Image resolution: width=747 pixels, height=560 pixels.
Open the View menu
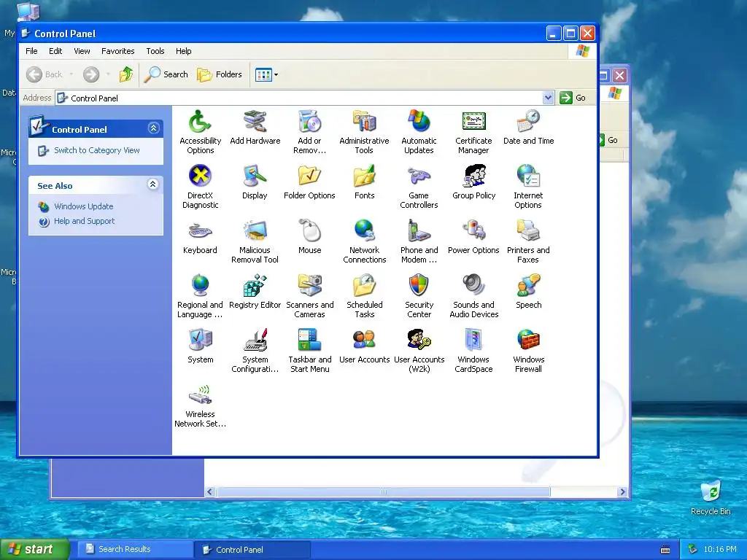click(82, 51)
